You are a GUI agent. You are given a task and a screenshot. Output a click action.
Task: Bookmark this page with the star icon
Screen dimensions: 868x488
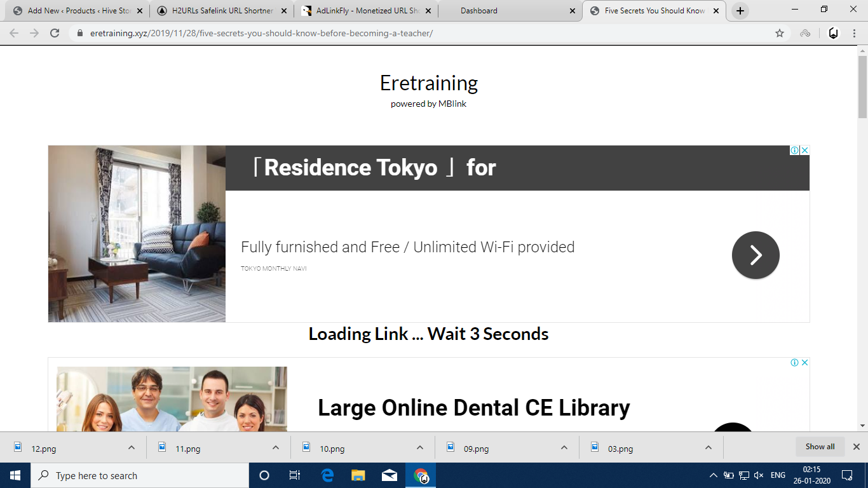click(x=780, y=33)
